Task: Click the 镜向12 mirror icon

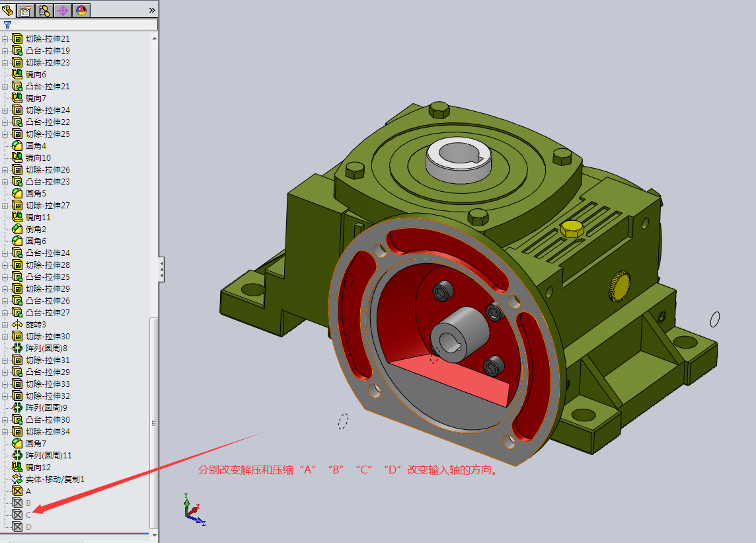Action: pos(17,467)
